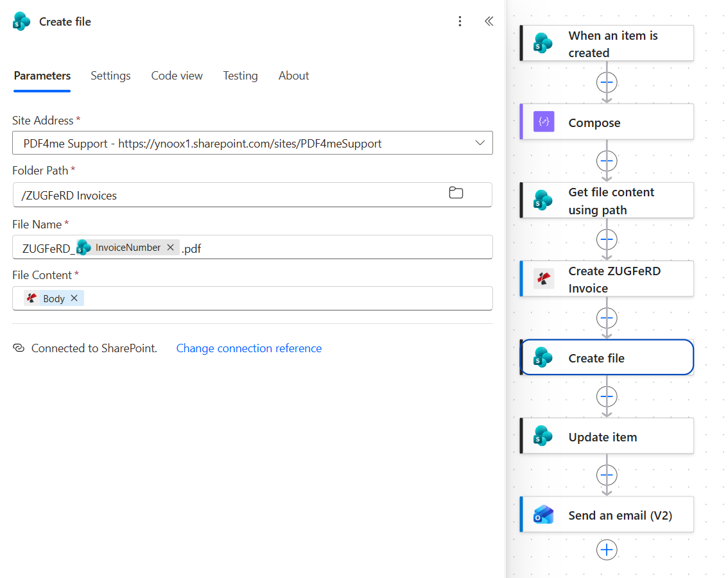728x578 pixels.
Task: Open Get file content using path action
Action: click(x=607, y=200)
